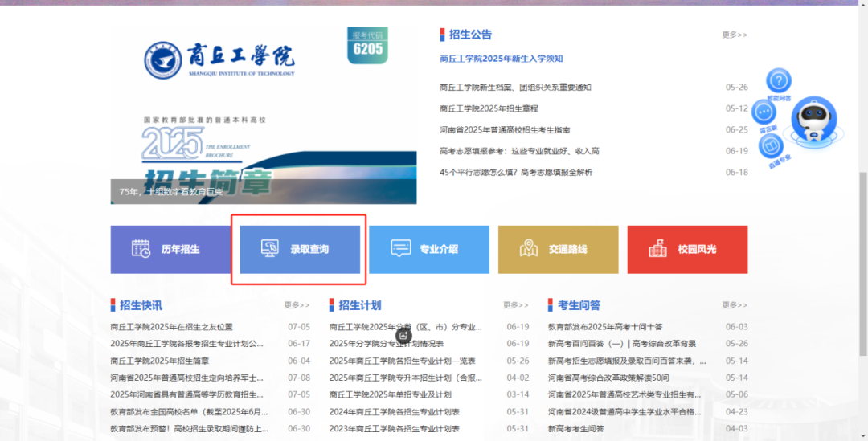868x441 pixels.
Task: Click banner caption 75年，十组数字看教育巨变
Action: coord(171,192)
